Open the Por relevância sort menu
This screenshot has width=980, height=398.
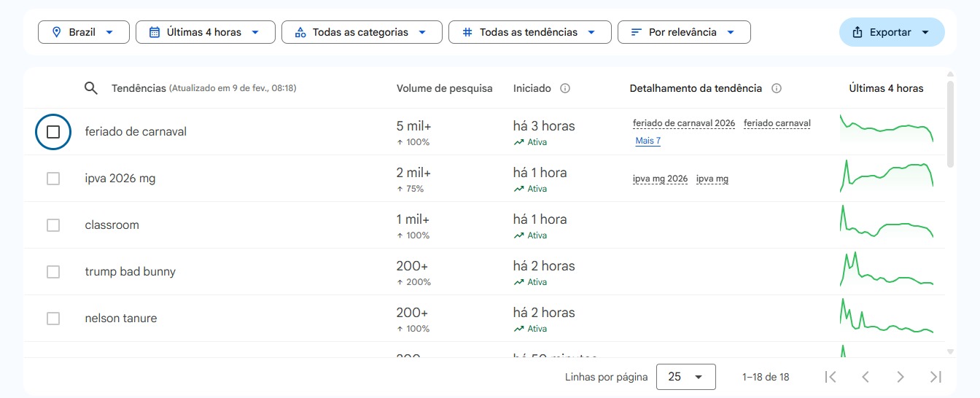(x=683, y=32)
